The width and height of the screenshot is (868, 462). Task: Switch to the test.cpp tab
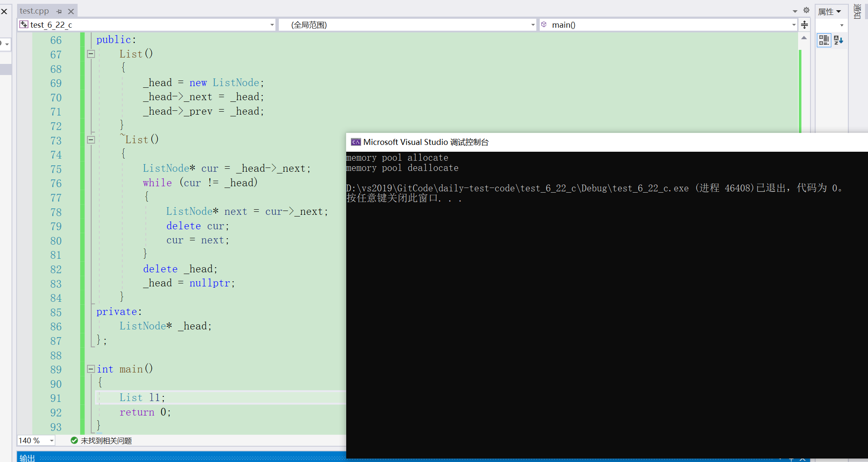pos(34,11)
